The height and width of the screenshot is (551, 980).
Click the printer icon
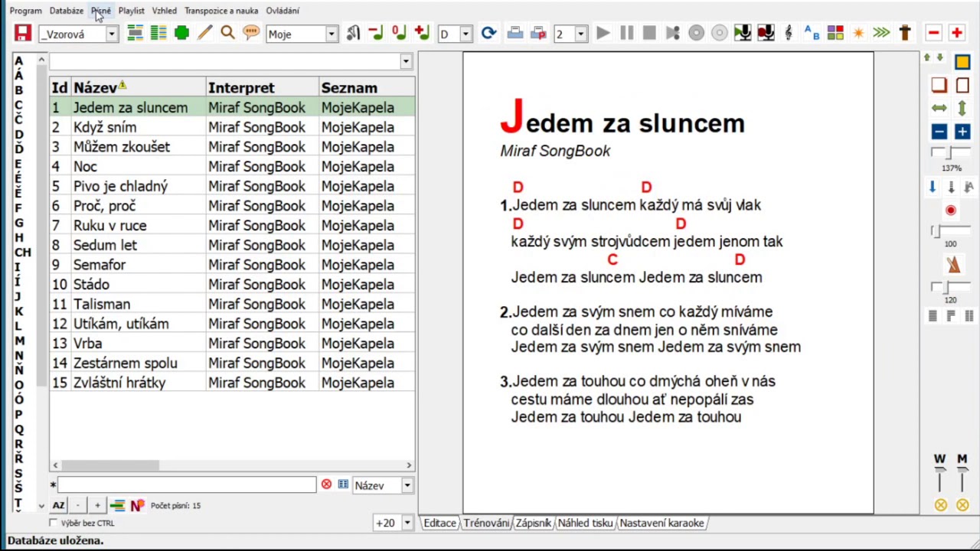pyautogui.click(x=515, y=33)
